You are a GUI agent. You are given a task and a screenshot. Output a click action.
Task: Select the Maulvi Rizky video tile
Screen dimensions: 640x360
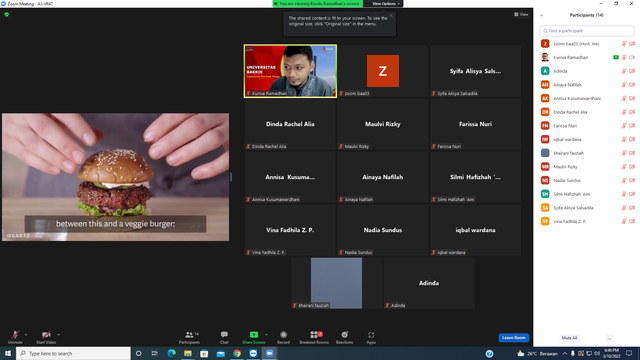tap(382, 124)
